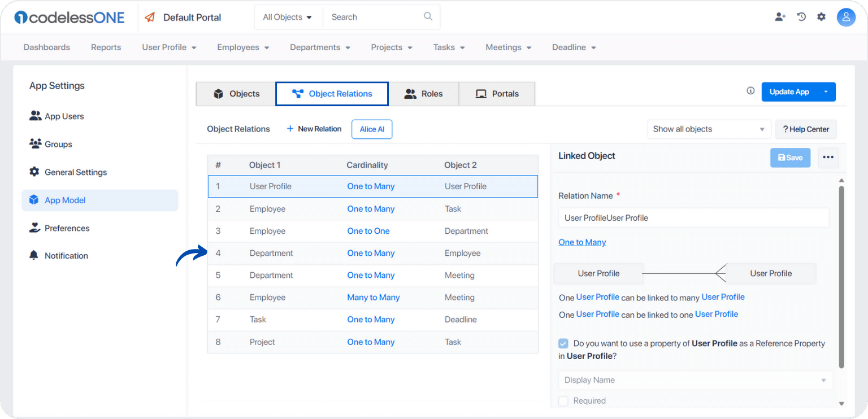Screen dimensions: 868x419
Task: Click the info icon beside Update App
Action: pos(750,91)
